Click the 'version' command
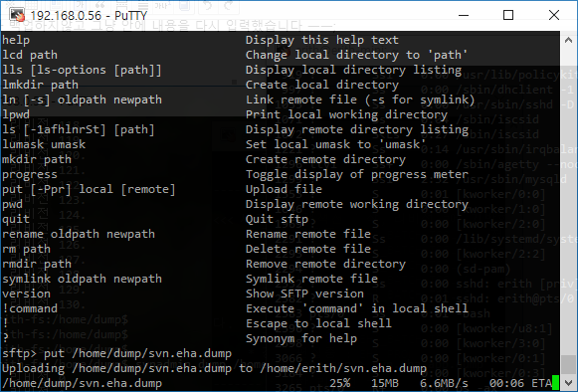 [x=26, y=294]
